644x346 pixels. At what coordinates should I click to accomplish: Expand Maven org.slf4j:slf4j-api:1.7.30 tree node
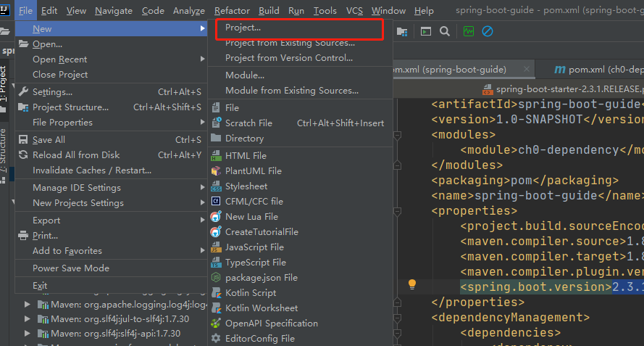(28, 334)
